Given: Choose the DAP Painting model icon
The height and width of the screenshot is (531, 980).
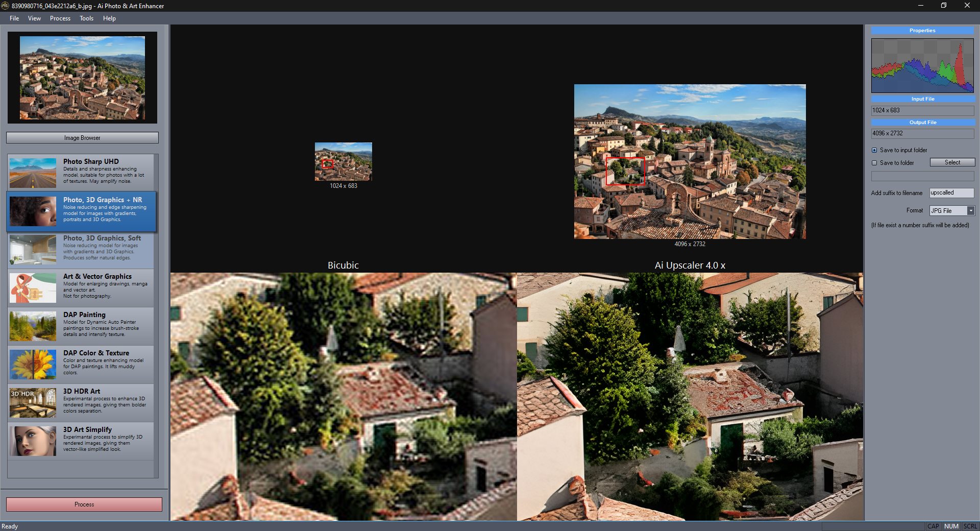Looking at the screenshot, I should pyautogui.click(x=33, y=326).
